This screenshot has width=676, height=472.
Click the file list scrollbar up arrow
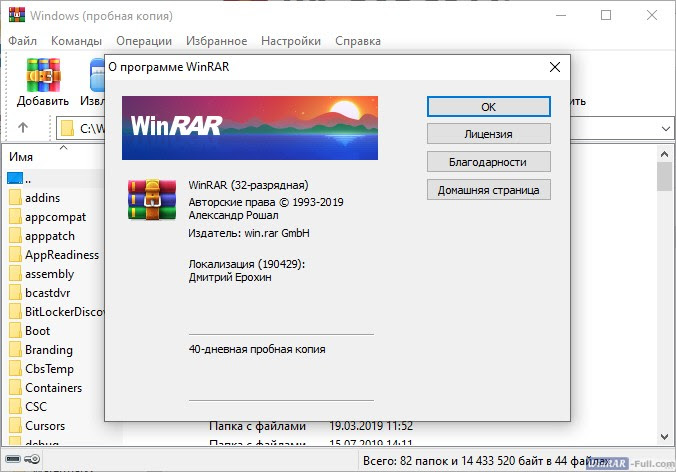click(664, 154)
